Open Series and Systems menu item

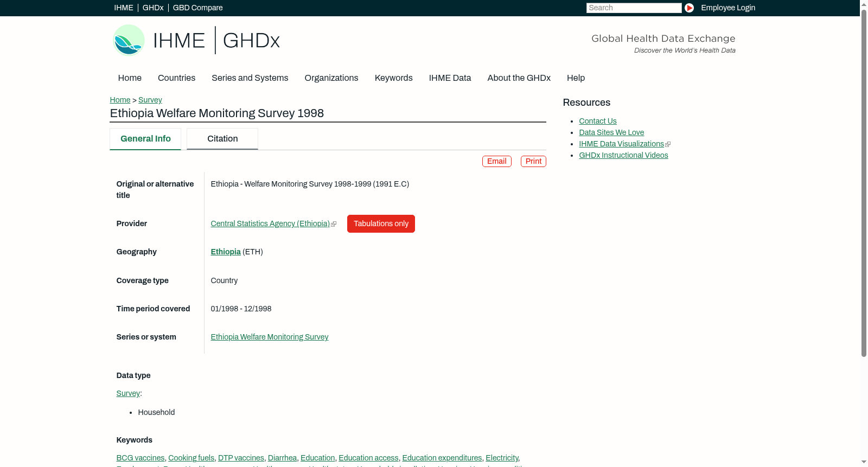pos(250,78)
